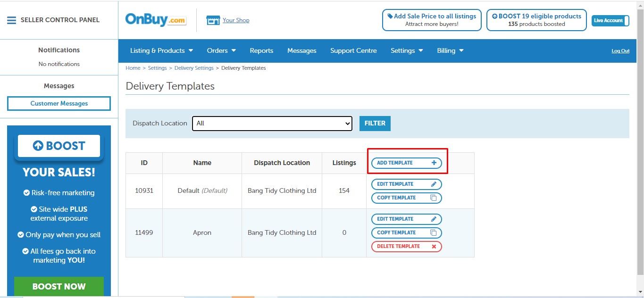Click the Add Sale Price to all listings button
Screen dimensions: 644x298
tap(432, 20)
